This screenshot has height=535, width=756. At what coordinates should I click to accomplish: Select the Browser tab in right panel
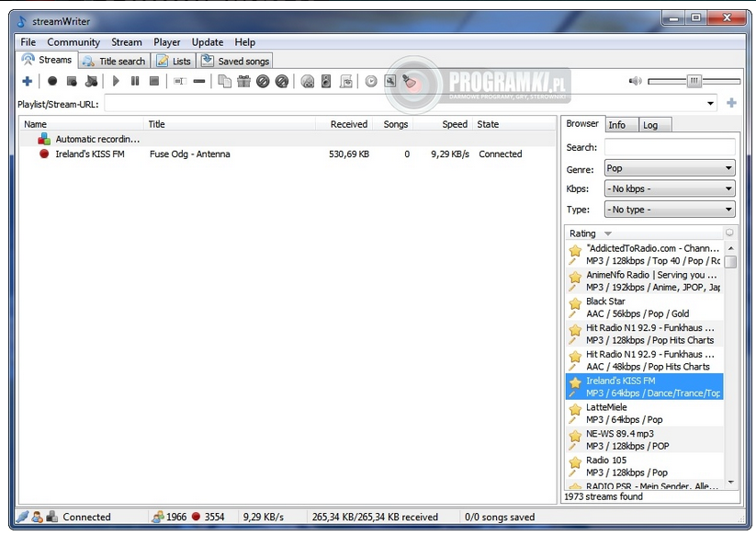(x=582, y=123)
